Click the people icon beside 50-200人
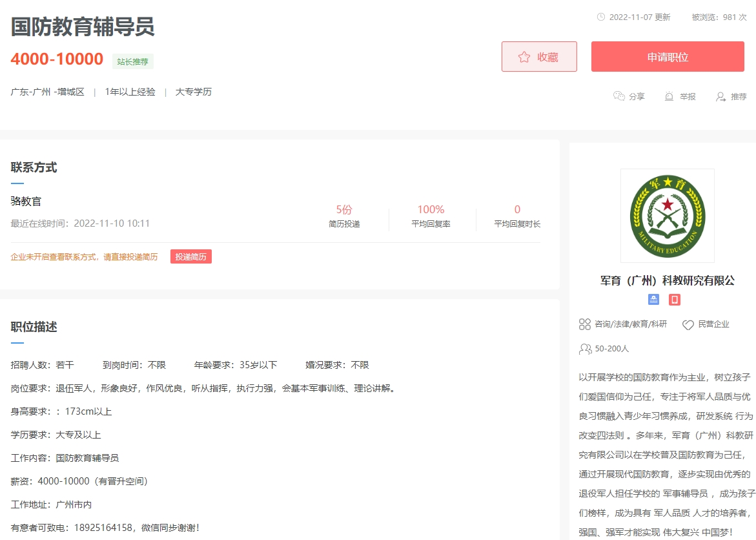The image size is (756, 540). tap(585, 349)
